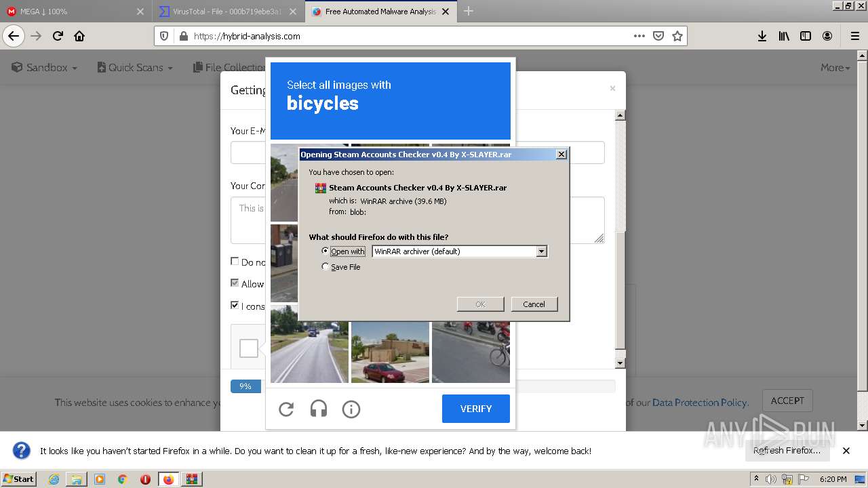The height and width of the screenshot is (488, 868).
Task: Show captcha help information
Action: point(351,409)
